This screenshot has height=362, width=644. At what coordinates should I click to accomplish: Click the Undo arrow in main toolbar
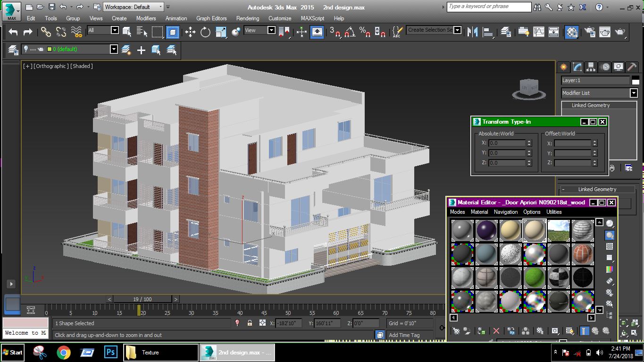13,32
